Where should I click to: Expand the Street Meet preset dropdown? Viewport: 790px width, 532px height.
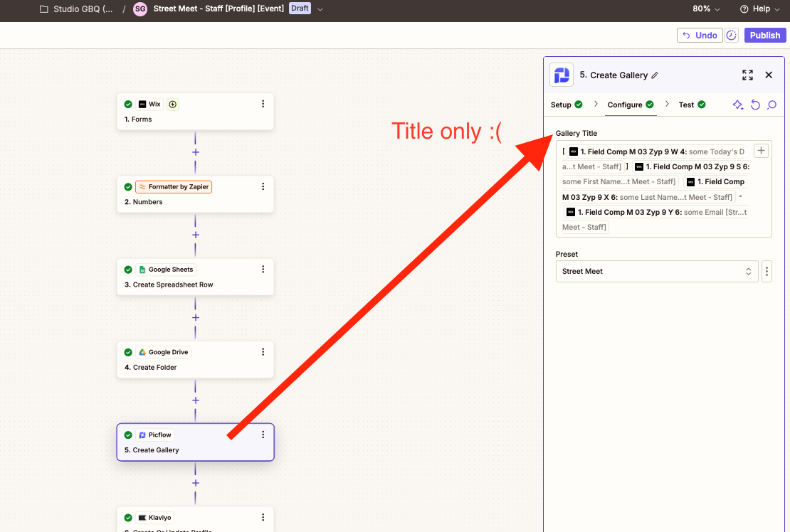[x=657, y=271]
